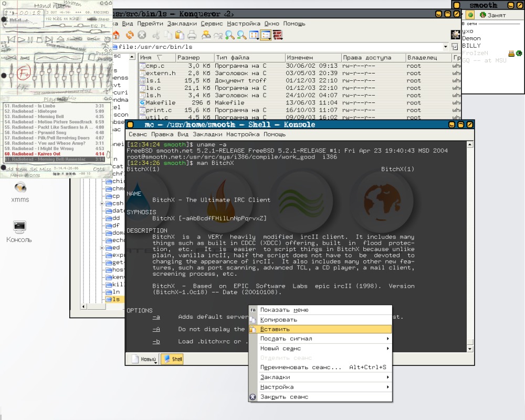Screen dimensions: 525x420
Task: Toggle the PL playlist button in XMMS
Action: click(x=103, y=26)
